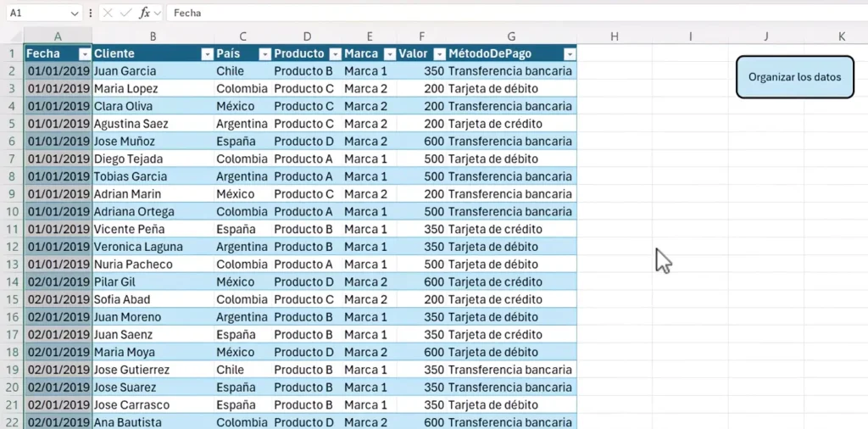Click cell containing Adriana Ortega
Screen dimensions: 868x429
(x=153, y=211)
